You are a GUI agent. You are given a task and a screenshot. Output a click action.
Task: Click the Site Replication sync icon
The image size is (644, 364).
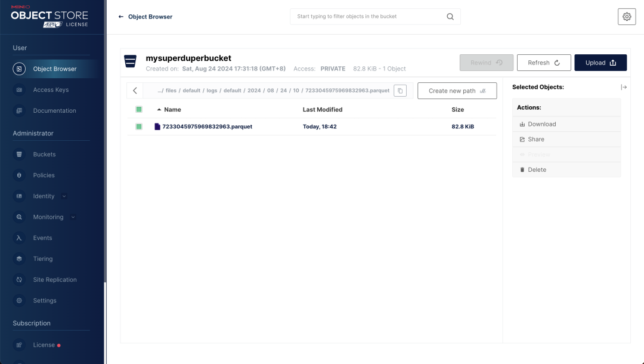pos(19,280)
